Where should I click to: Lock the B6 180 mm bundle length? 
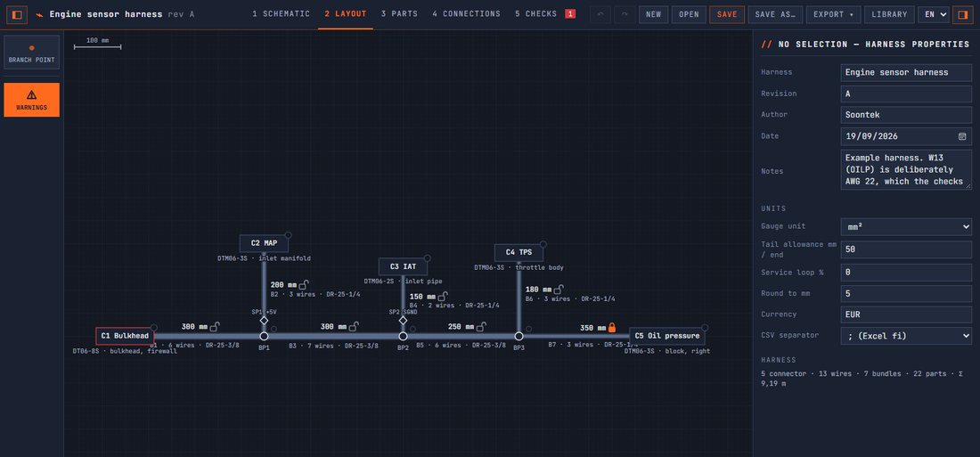click(x=559, y=290)
